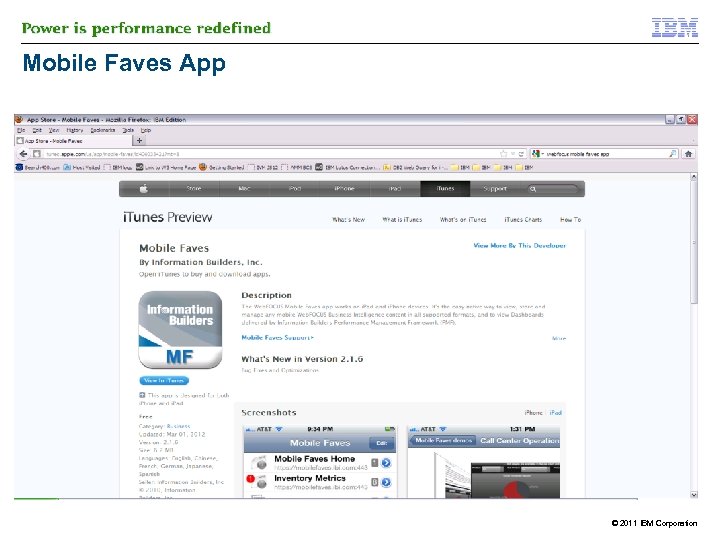Bookmark this page with star icon
This screenshot has height=540, width=720.
point(504,154)
